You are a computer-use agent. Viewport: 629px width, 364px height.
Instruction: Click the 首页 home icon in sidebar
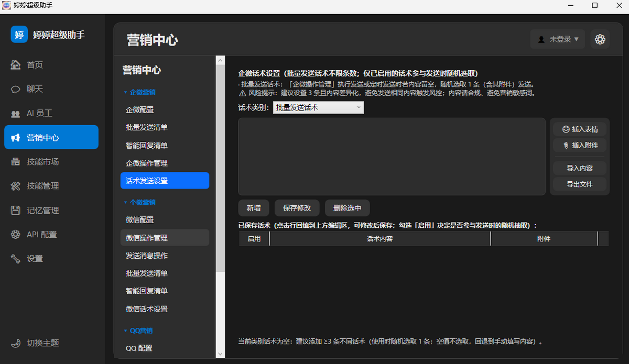click(x=16, y=65)
